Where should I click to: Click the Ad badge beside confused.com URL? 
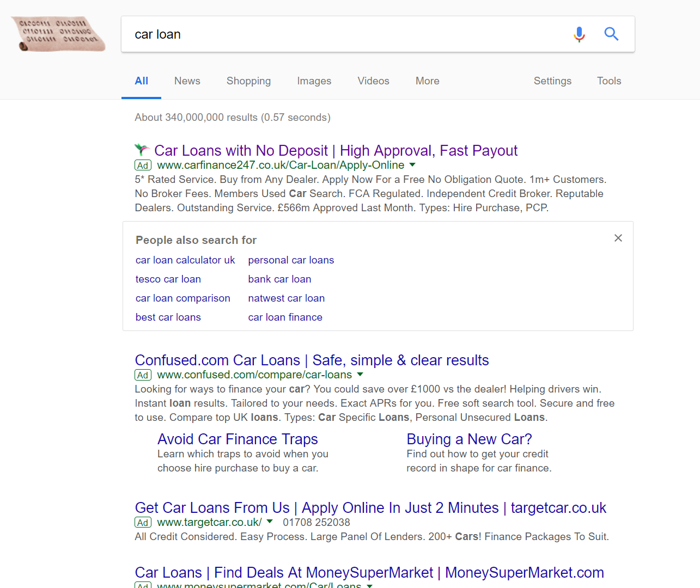click(x=143, y=375)
